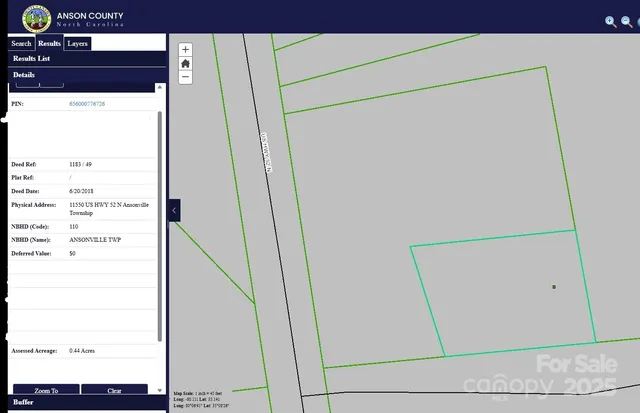
Task: Click the map zoom out minus button
Action: pos(186,77)
